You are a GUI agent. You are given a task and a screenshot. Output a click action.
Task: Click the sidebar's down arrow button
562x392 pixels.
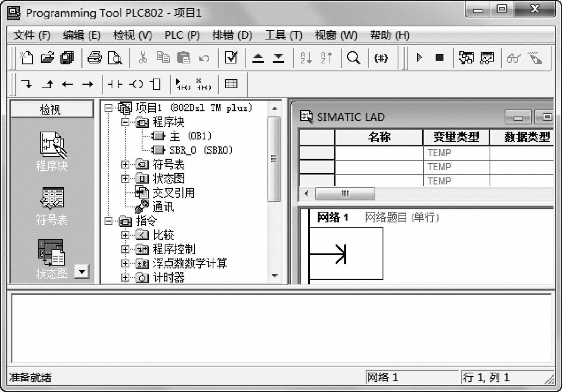(82, 271)
